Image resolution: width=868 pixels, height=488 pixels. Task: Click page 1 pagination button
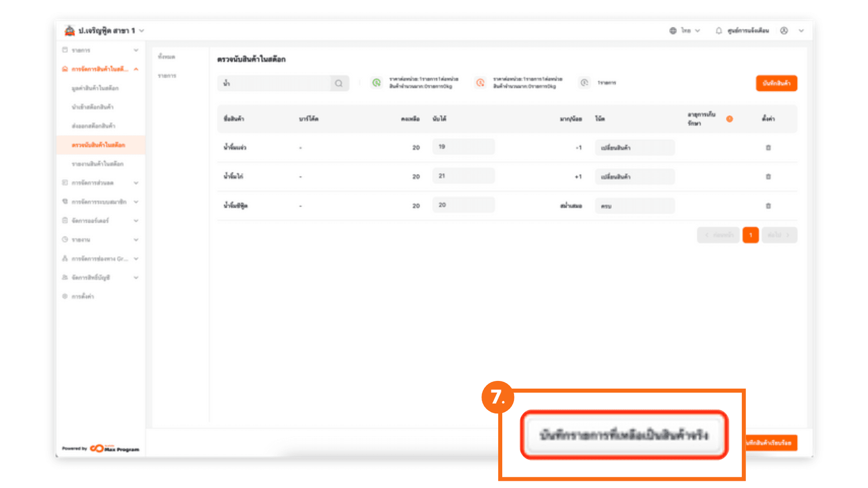tap(750, 235)
